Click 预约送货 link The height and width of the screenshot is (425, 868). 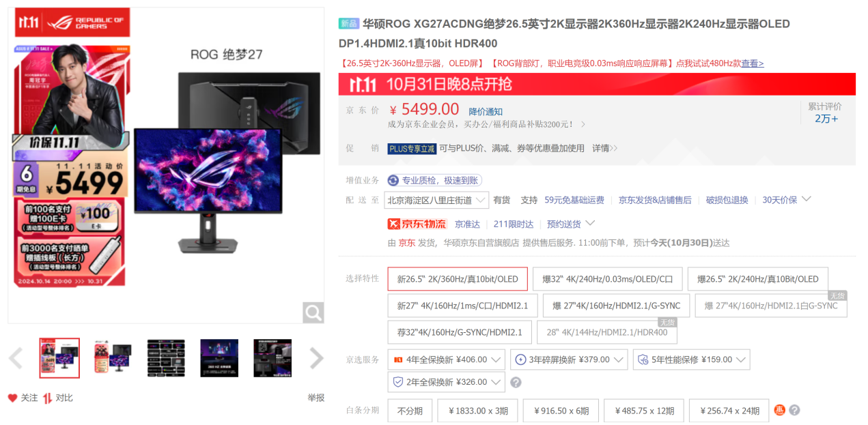click(x=563, y=224)
